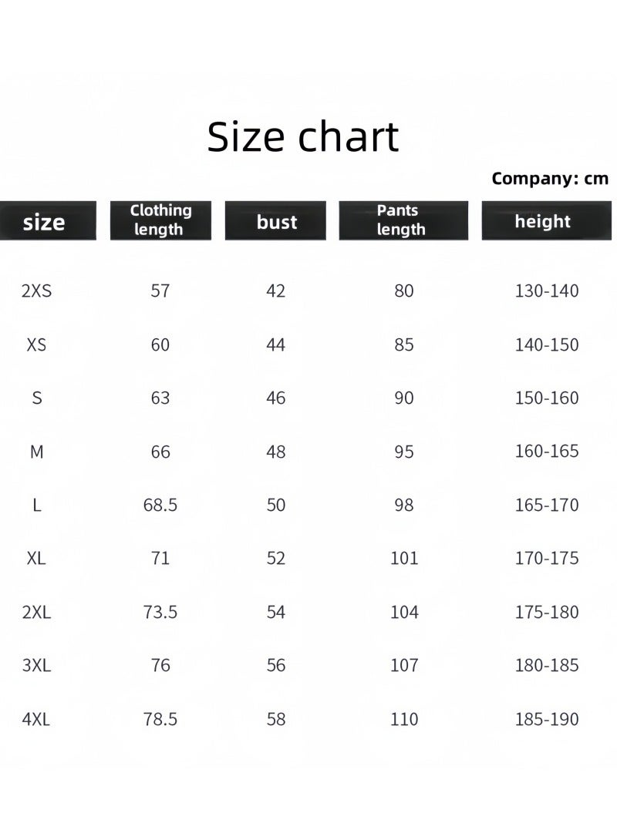Click the XS size label
Image resolution: width=617 pixels, height=840 pixels.
point(36,344)
